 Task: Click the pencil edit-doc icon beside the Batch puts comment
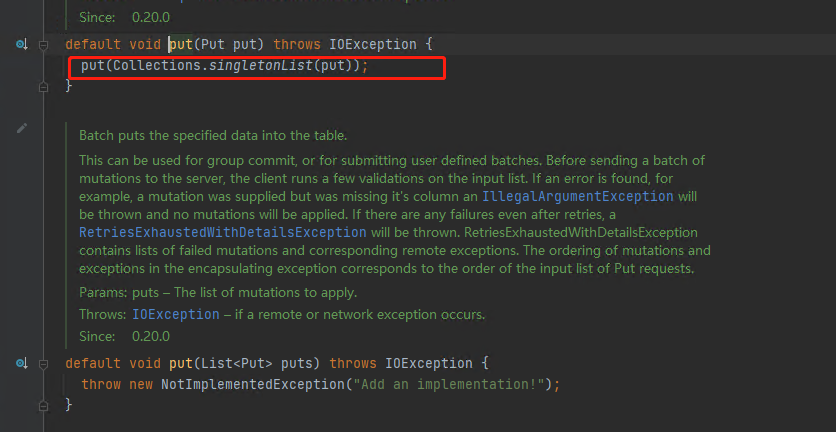tap(22, 128)
